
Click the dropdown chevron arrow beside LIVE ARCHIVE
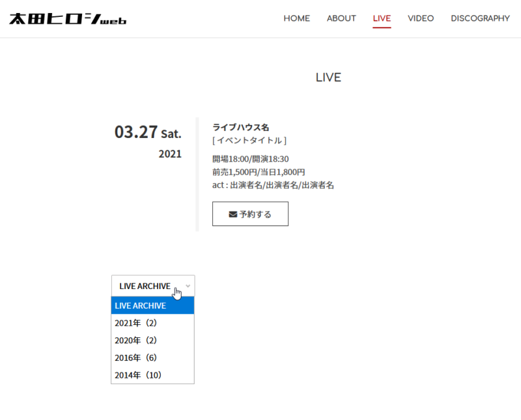[188, 286]
